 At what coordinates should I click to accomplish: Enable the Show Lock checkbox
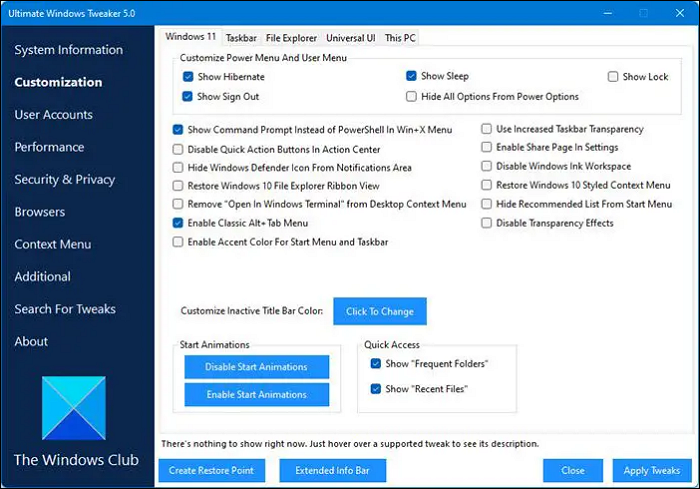[614, 77]
